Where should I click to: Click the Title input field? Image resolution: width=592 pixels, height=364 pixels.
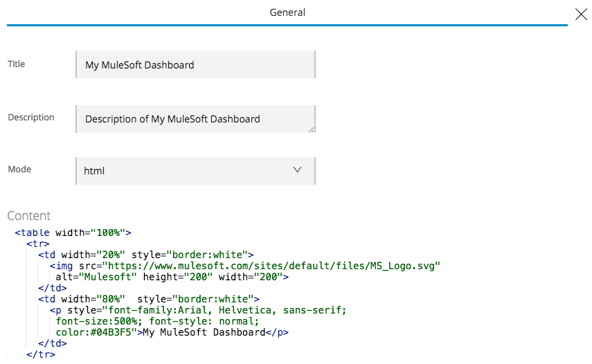[195, 65]
